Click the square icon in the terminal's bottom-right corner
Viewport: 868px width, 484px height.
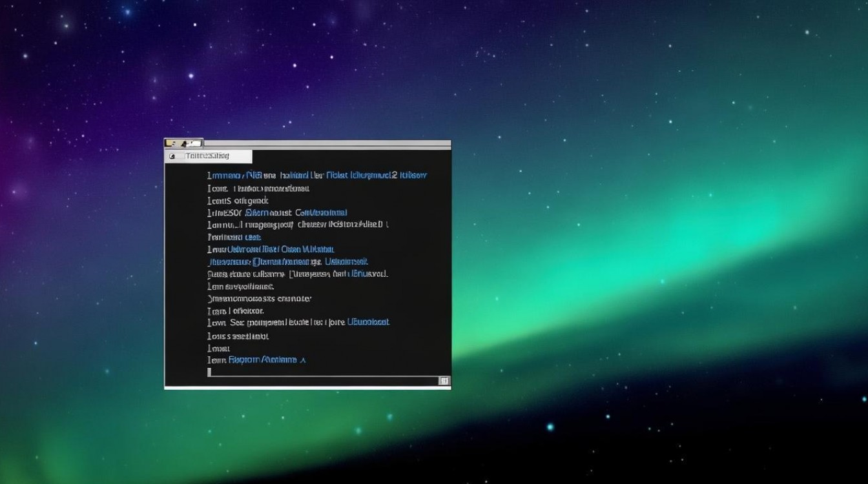click(x=444, y=381)
